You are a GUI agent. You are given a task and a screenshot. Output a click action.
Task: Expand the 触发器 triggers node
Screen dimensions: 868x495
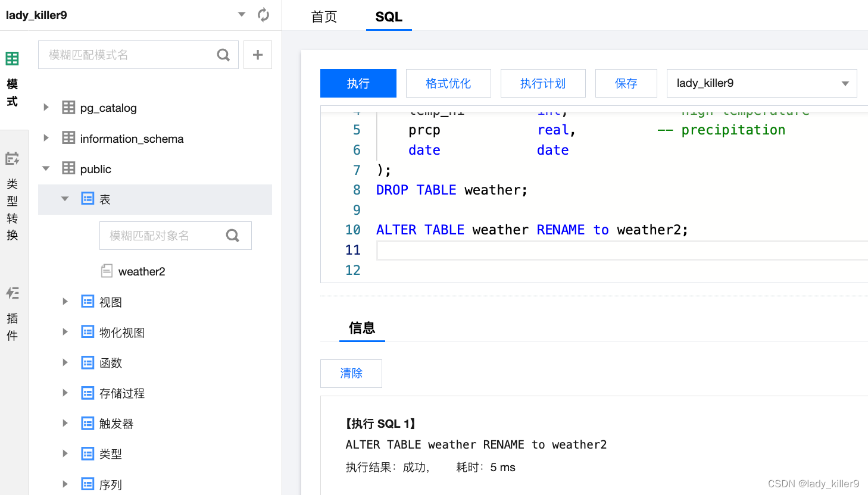tap(65, 423)
